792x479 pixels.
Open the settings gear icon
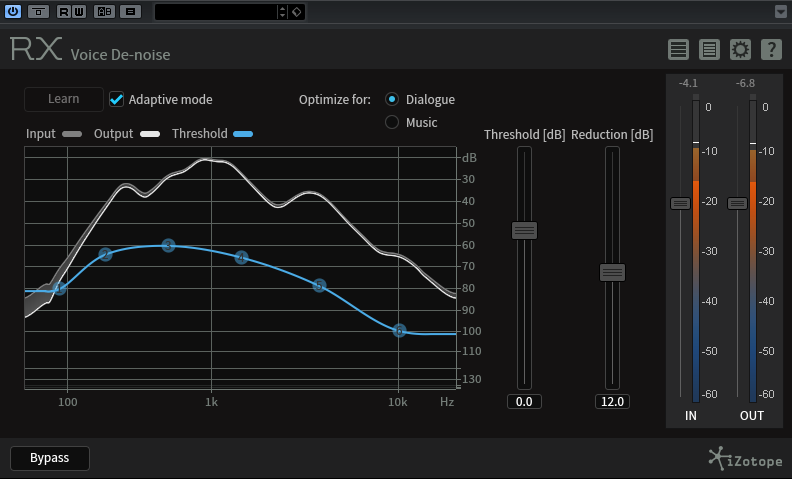click(740, 50)
